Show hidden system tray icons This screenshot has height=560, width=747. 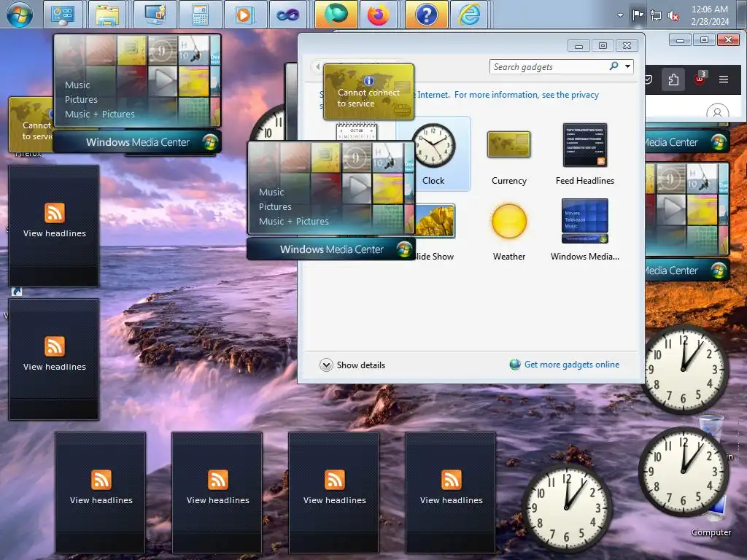coord(620,15)
